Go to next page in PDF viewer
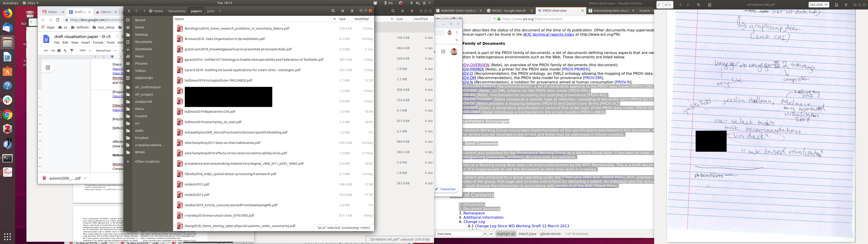Image resolution: width=868 pixels, height=244 pixels. (x=688, y=5)
